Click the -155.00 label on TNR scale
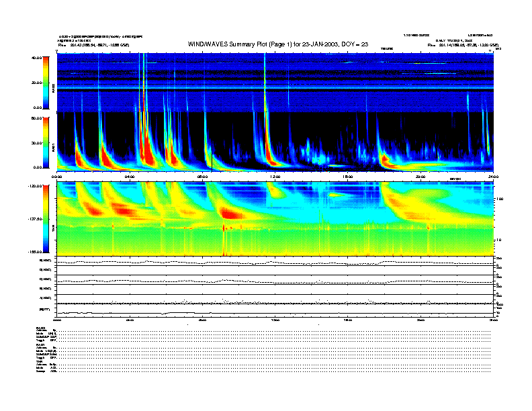The height and width of the screenshot is (411, 532). 35,252
